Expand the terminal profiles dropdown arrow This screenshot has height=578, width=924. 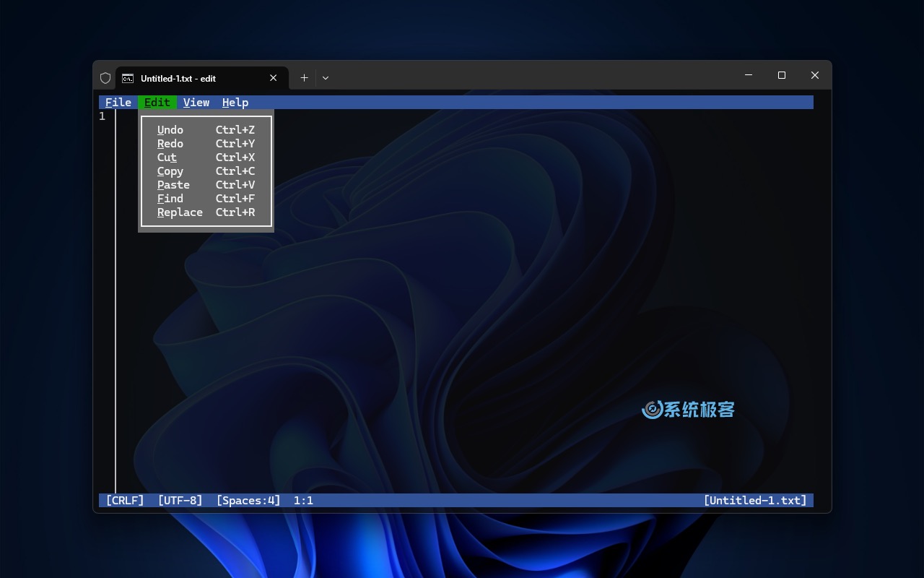coord(326,78)
